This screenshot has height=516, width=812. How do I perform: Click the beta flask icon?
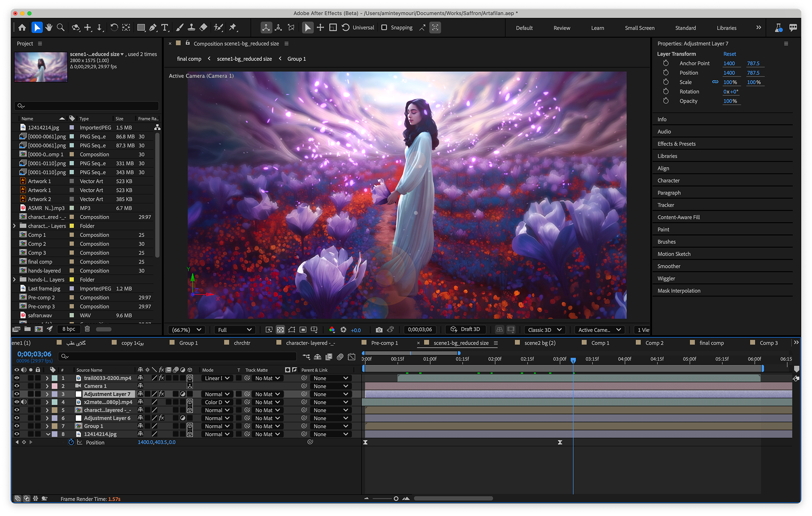(x=779, y=28)
